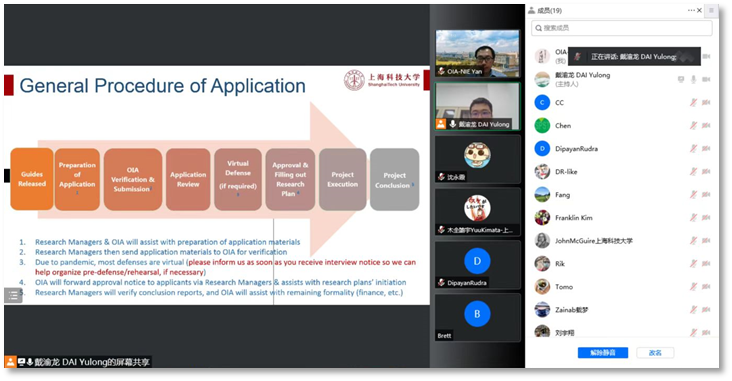The width and height of the screenshot is (732, 381).
Task: Click the slide outline icon at slide's bottom-left
Action: click(x=13, y=295)
